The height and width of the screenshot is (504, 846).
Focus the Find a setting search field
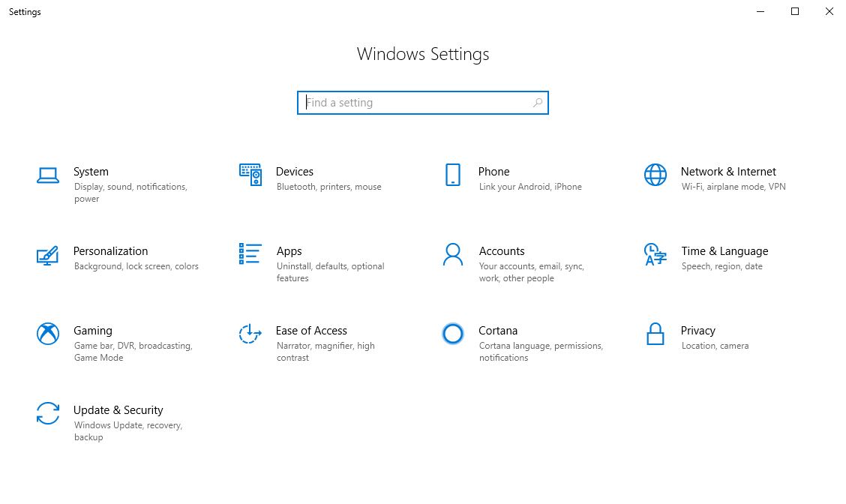[423, 103]
